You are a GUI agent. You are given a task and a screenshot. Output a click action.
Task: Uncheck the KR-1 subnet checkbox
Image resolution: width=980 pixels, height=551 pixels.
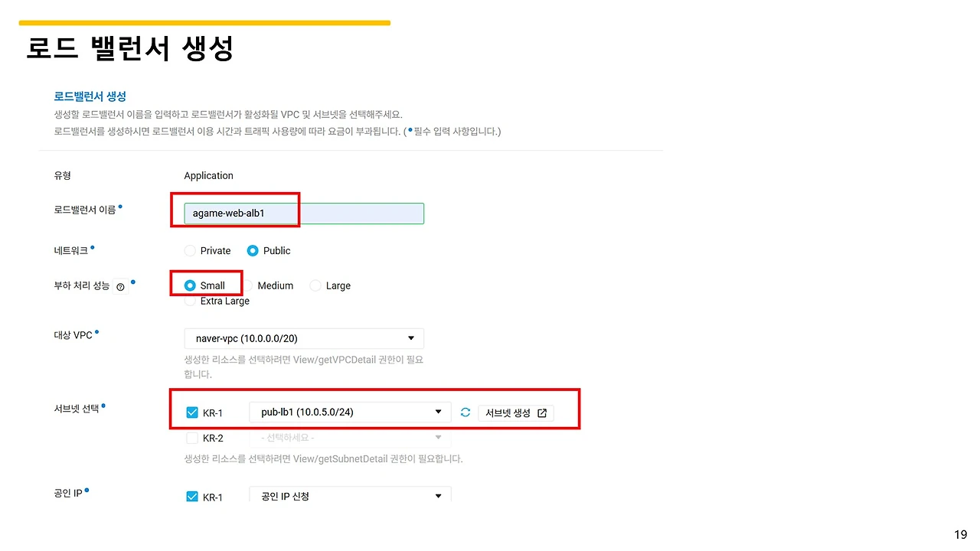[x=192, y=412]
